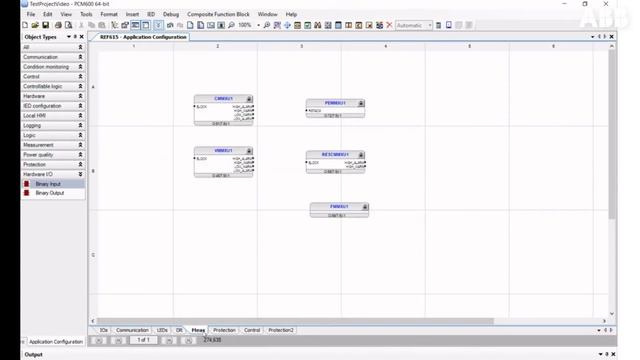
Task: Expand the Measurement category
Action: (53, 145)
